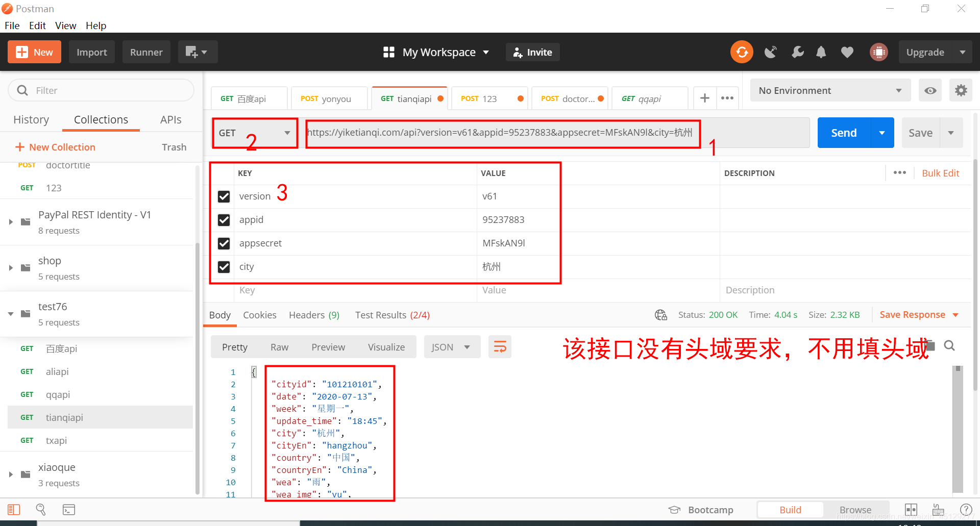Open the response Cookies tab

(x=260, y=315)
